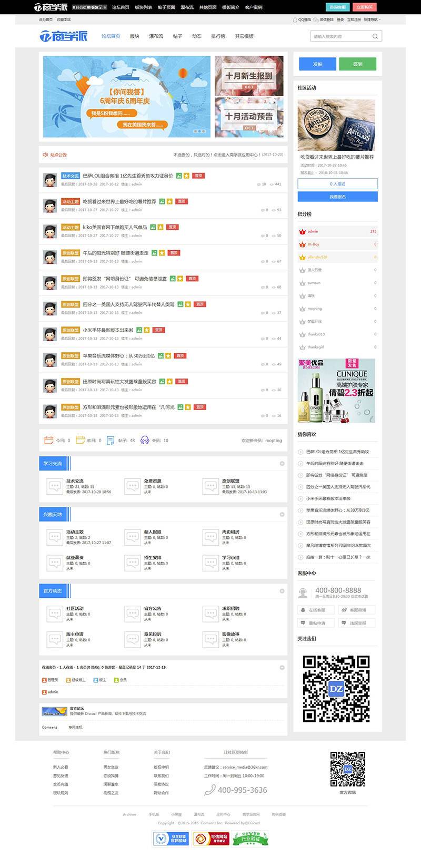The height and width of the screenshot is (868, 421).
Task: Click the 站点公告 speaker icon
Action: click(45, 155)
